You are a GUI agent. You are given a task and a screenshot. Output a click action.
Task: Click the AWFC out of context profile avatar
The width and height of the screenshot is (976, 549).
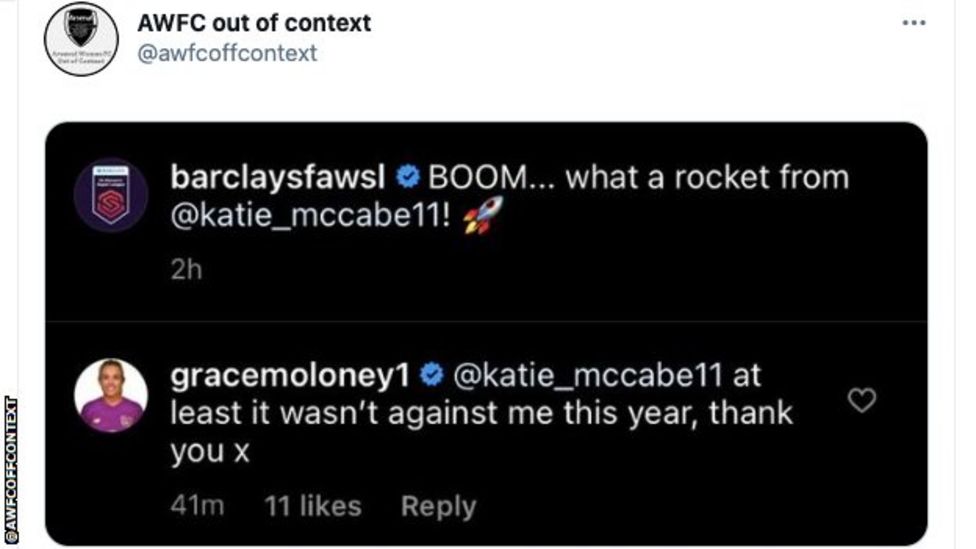coord(82,39)
